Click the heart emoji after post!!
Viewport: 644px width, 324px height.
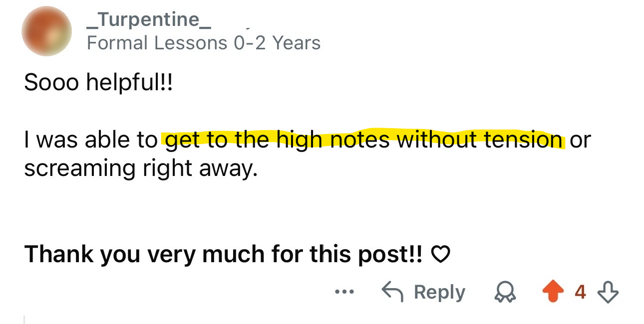click(440, 255)
